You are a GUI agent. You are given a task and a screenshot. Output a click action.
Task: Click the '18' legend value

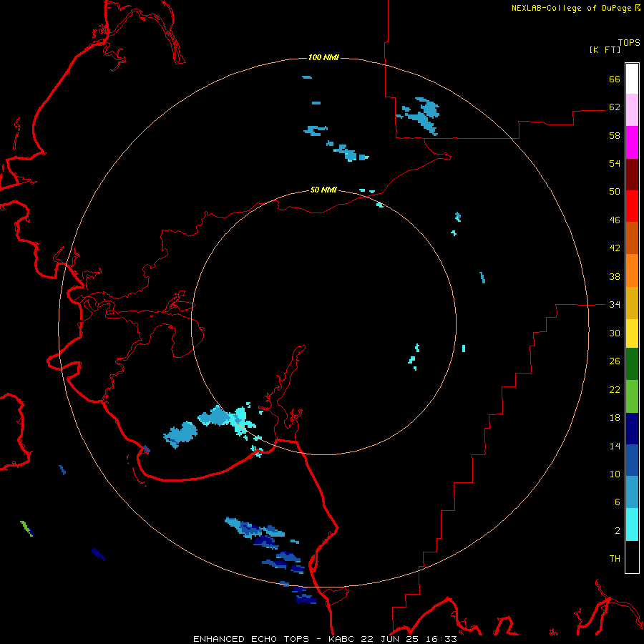615,418
